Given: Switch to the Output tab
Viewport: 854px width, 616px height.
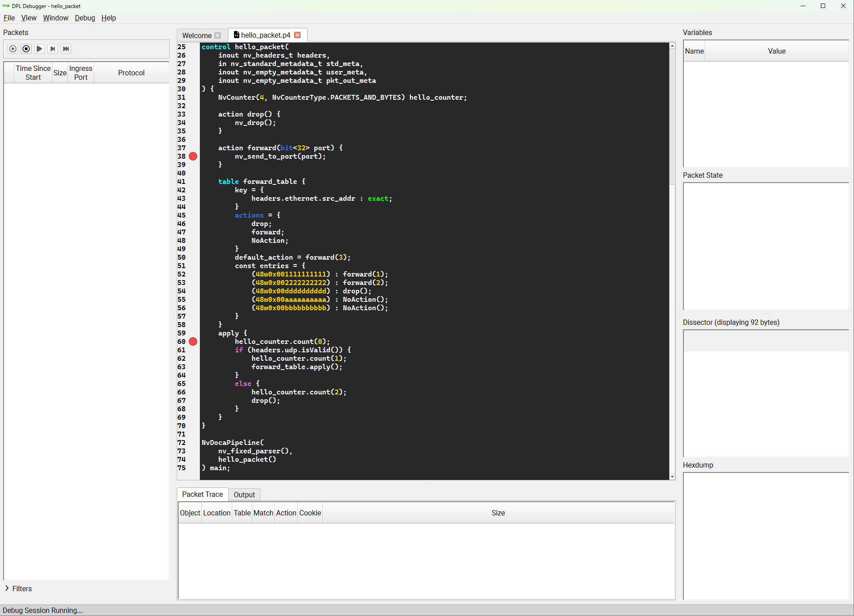Looking at the screenshot, I should [x=244, y=495].
